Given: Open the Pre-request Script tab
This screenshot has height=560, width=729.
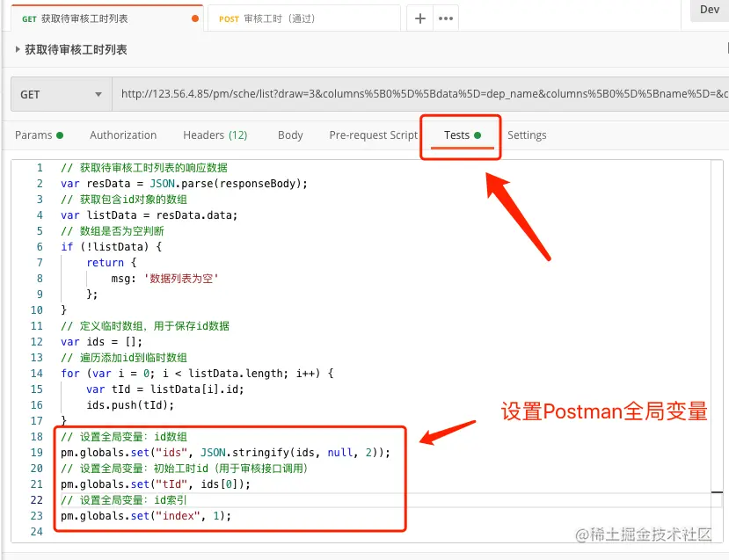Looking at the screenshot, I should 374,135.
